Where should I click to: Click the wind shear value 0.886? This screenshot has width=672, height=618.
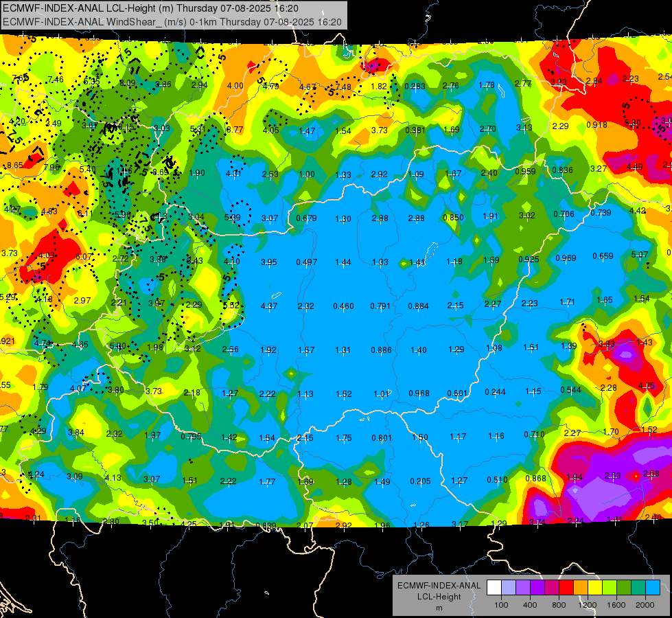point(381,350)
